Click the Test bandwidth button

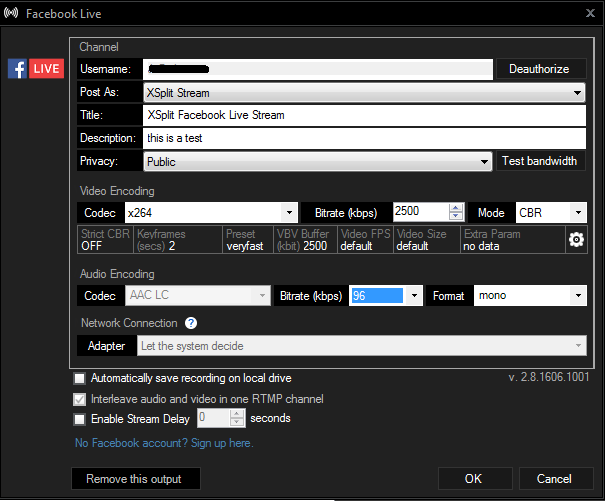pyautogui.click(x=541, y=161)
